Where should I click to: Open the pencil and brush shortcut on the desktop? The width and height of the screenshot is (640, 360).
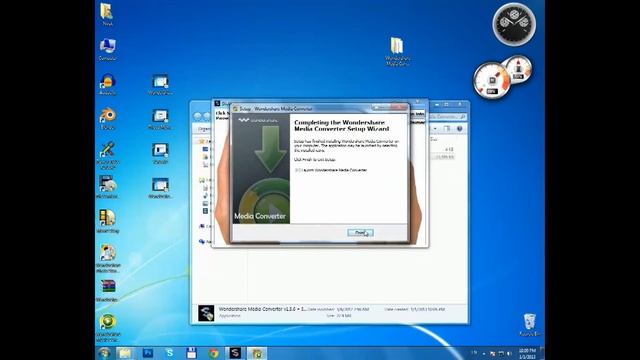pyautogui.click(x=107, y=156)
